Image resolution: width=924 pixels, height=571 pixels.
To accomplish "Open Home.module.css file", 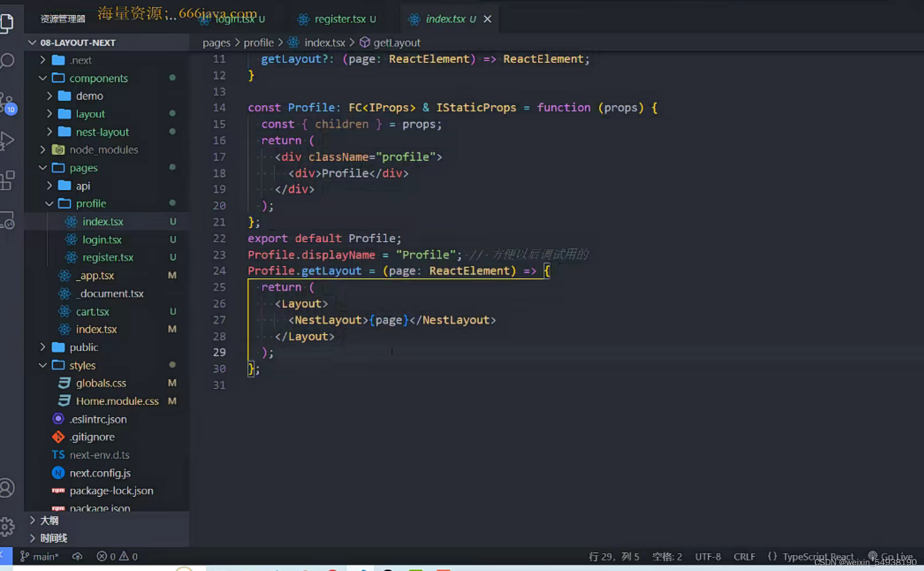I will [x=106, y=401].
